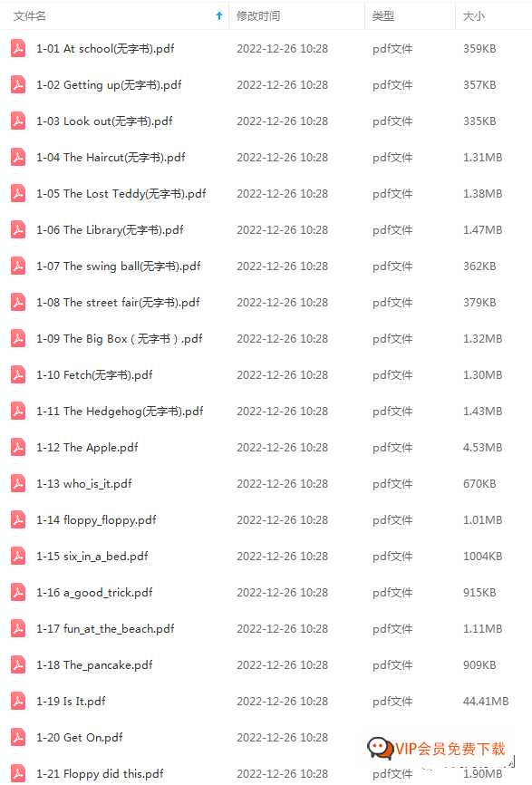Viewport: 532px width, 785px height.
Task: Open the 1-17 fun_at_the_beach.pdf file
Action: pyautogui.click(x=105, y=629)
